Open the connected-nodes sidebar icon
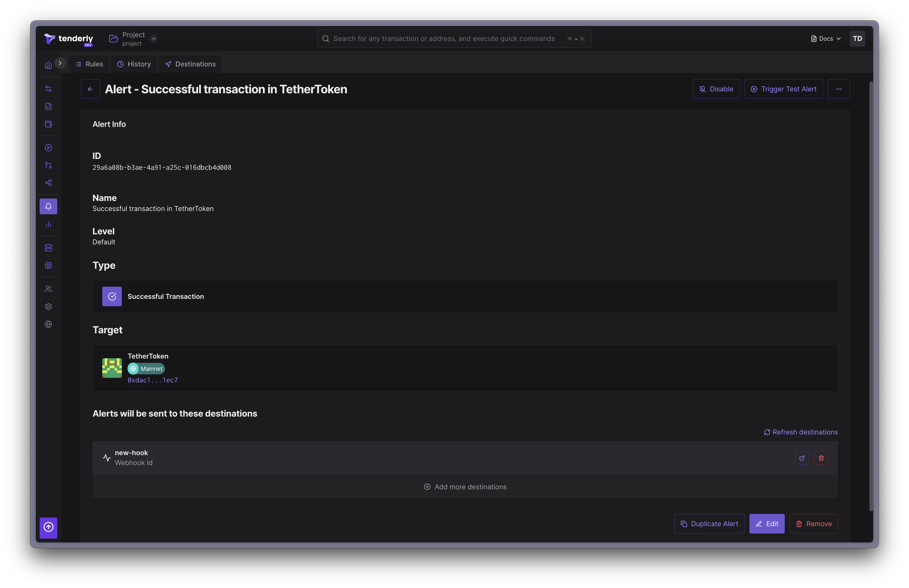This screenshot has width=909, height=588. click(x=49, y=183)
